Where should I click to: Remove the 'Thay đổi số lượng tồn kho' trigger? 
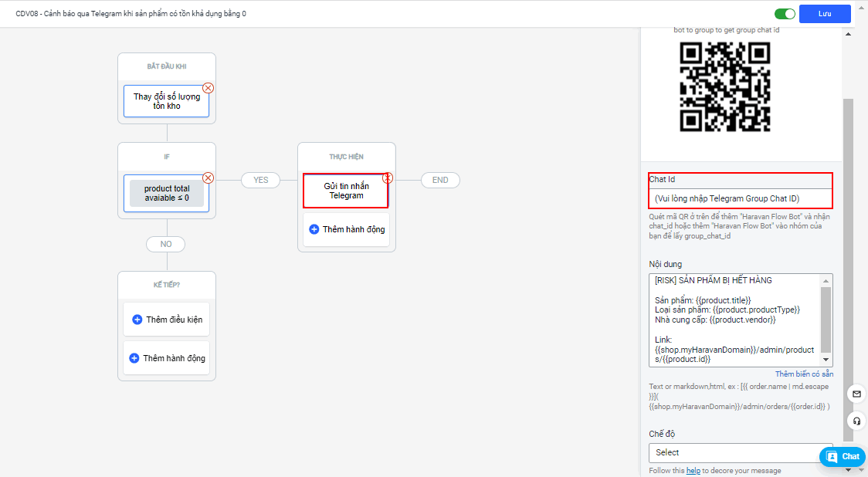(x=208, y=88)
